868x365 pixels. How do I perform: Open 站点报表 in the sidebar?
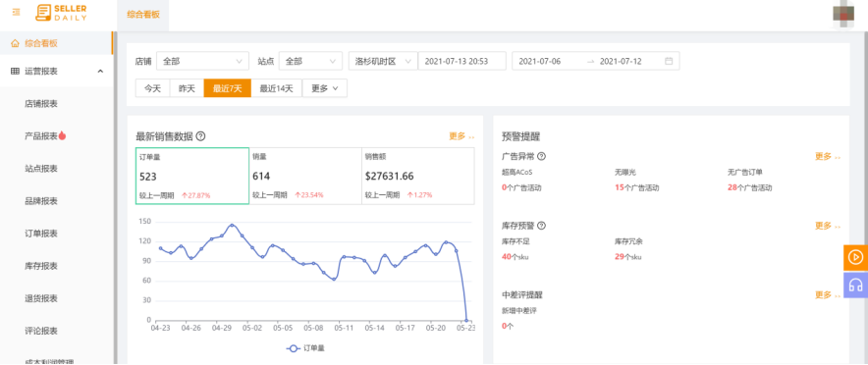(x=41, y=168)
